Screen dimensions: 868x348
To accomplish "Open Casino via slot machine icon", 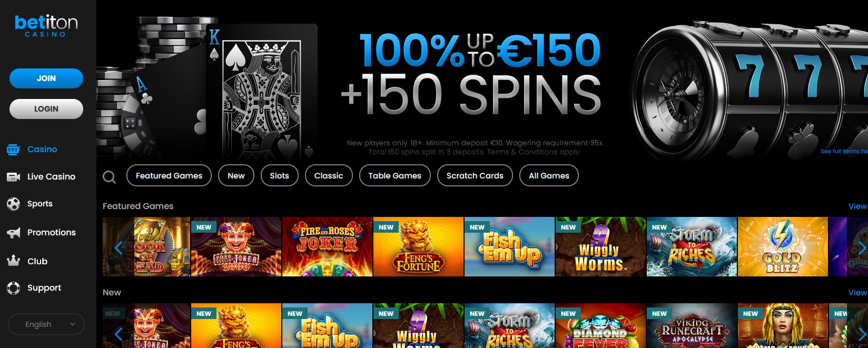I will click(x=13, y=150).
